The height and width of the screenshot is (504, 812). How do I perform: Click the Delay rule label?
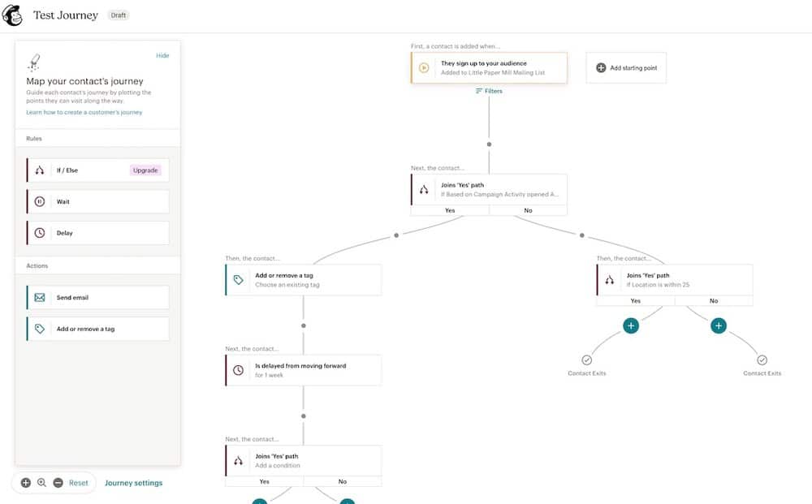pos(64,233)
